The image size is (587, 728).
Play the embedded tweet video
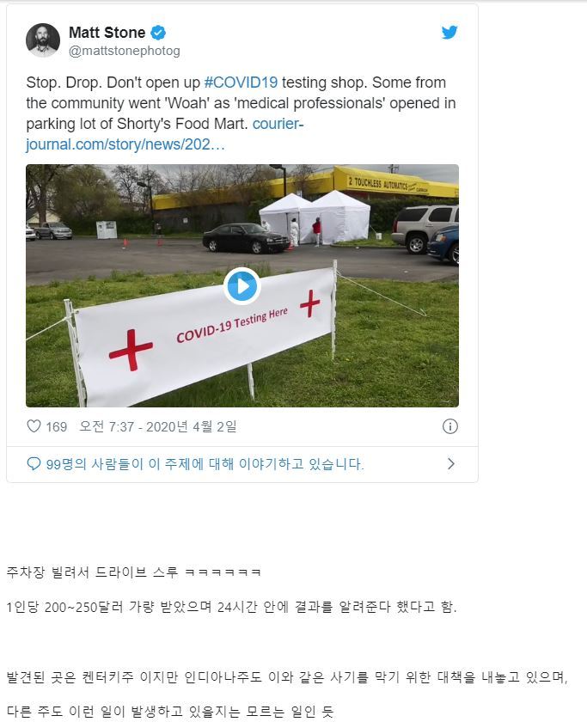pyautogui.click(x=242, y=286)
